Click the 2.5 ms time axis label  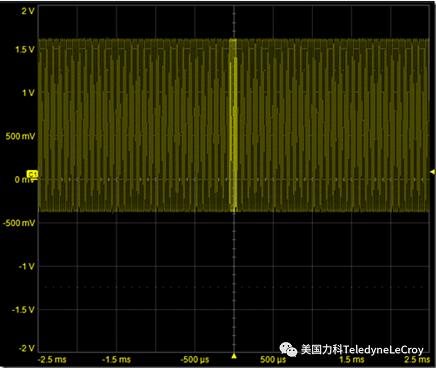(x=417, y=360)
